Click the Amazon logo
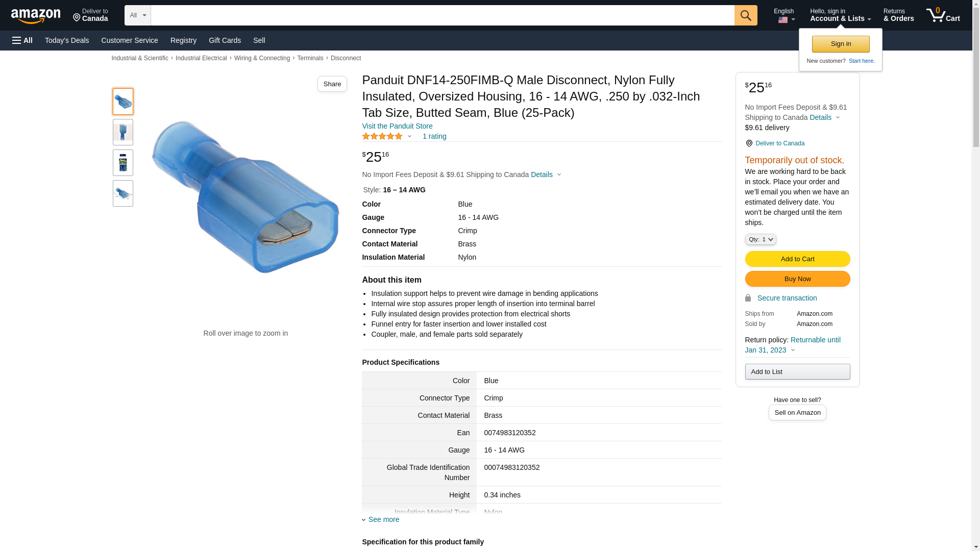 point(36,16)
